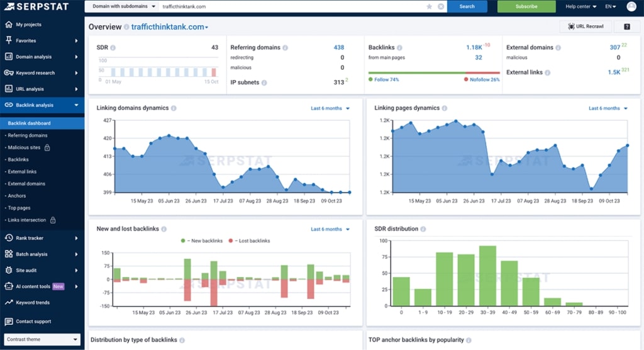644x350 pixels.
Task: Click the 307 external domains value
Action: pyautogui.click(x=615, y=48)
